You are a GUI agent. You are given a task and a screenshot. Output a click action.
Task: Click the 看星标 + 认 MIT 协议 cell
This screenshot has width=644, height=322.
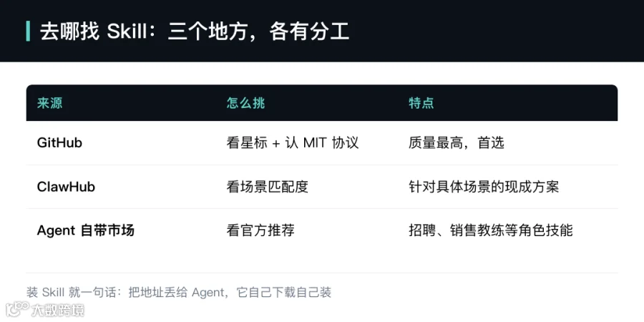293,143
